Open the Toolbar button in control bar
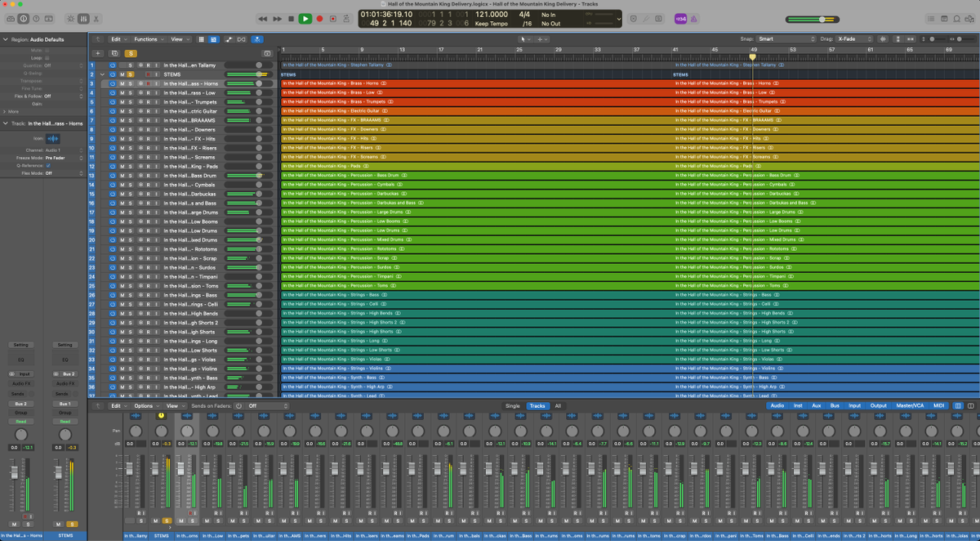980x541 pixels. (x=48, y=19)
